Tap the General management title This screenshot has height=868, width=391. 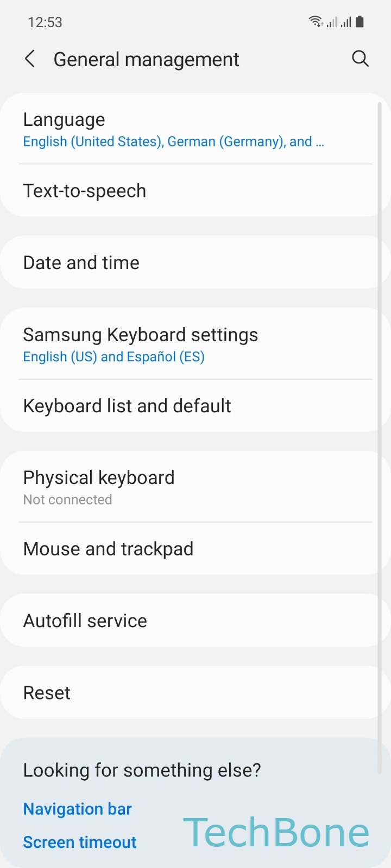[x=146, y=59]
